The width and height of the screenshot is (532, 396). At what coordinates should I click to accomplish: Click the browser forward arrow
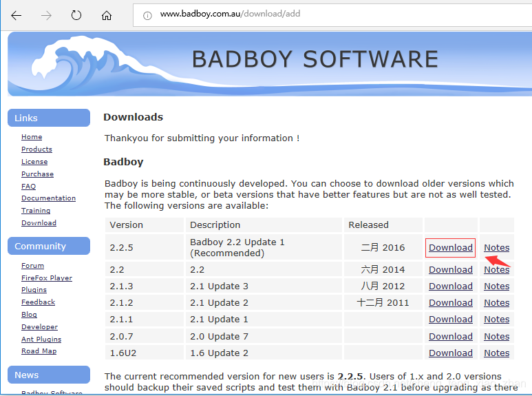point(46,15)
